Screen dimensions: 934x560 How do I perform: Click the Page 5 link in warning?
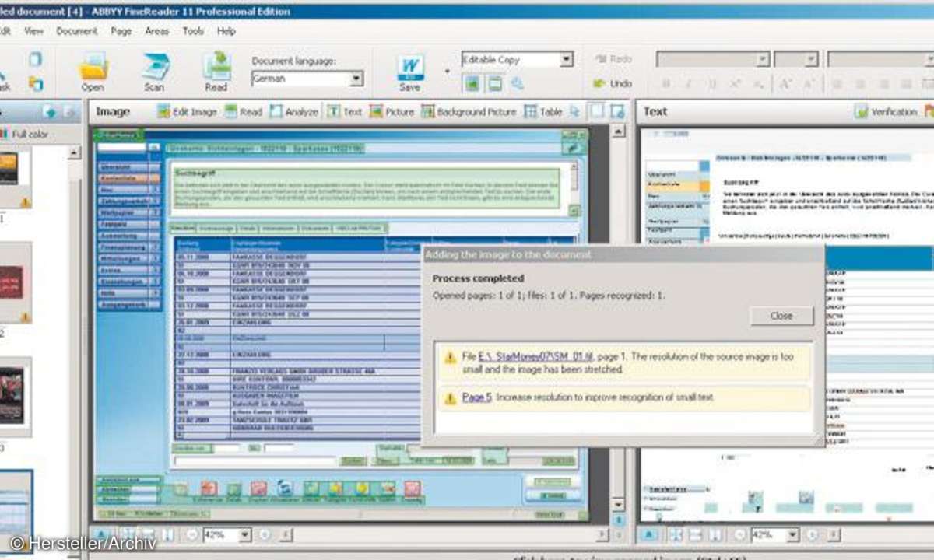(x=476, y=397)
